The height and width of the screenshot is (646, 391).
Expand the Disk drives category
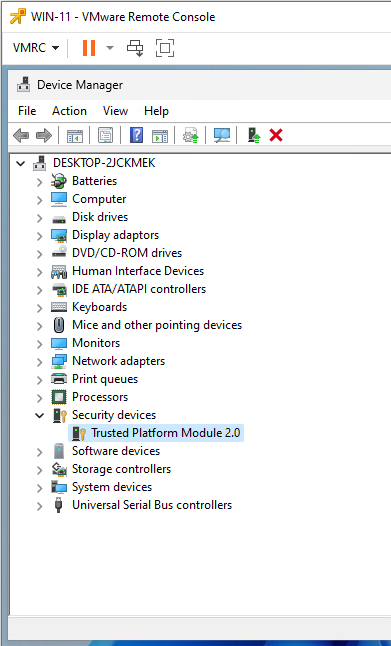pos(40,218)
